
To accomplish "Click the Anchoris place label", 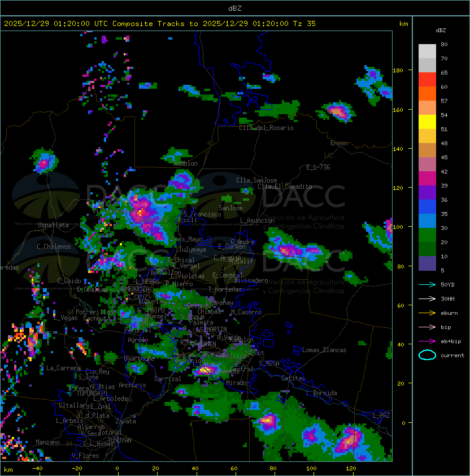I will click(132, 385).
